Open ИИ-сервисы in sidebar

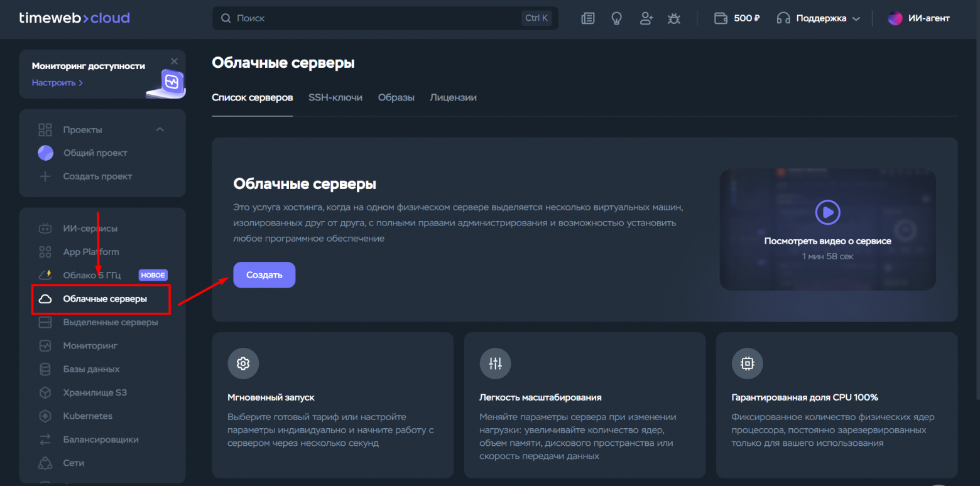pos(90,229)
